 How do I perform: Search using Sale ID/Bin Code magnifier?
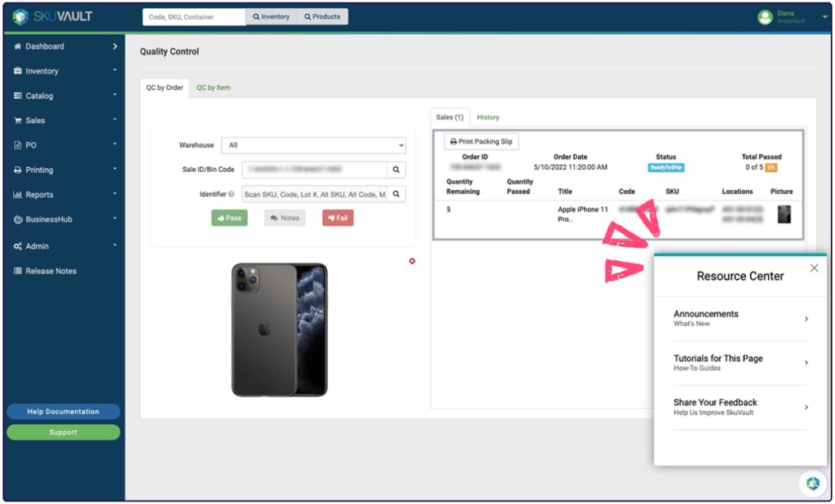pos(396,170)
